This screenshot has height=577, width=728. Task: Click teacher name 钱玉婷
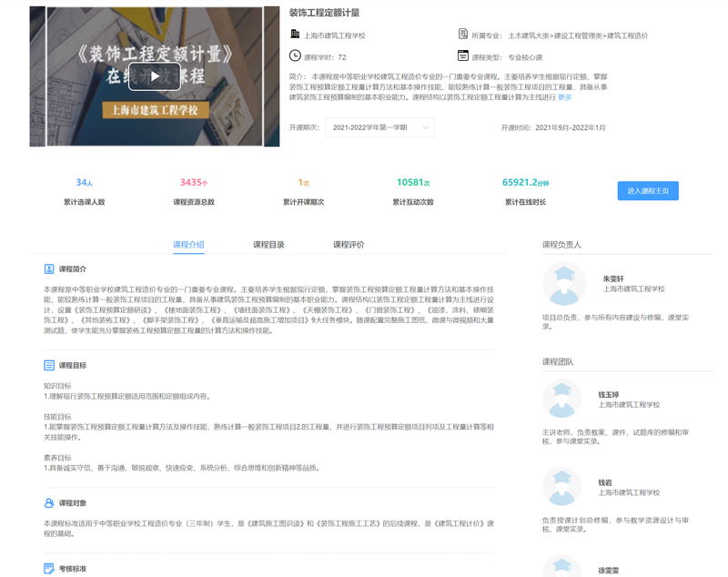(x=609, y=395)
